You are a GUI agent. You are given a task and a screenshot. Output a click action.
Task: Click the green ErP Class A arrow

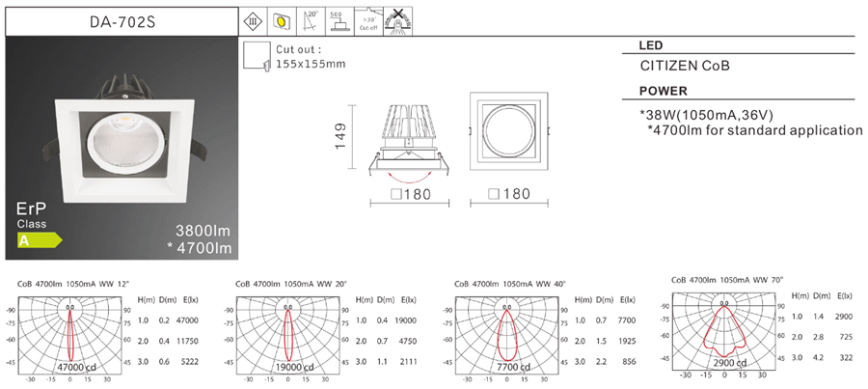[x=39, y=239]
